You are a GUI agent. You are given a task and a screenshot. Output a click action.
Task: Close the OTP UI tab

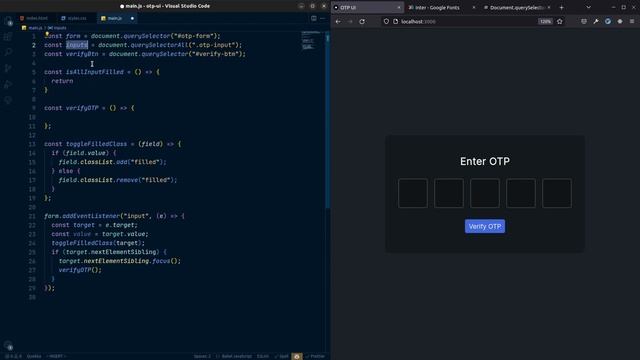(x=399, y=7)
